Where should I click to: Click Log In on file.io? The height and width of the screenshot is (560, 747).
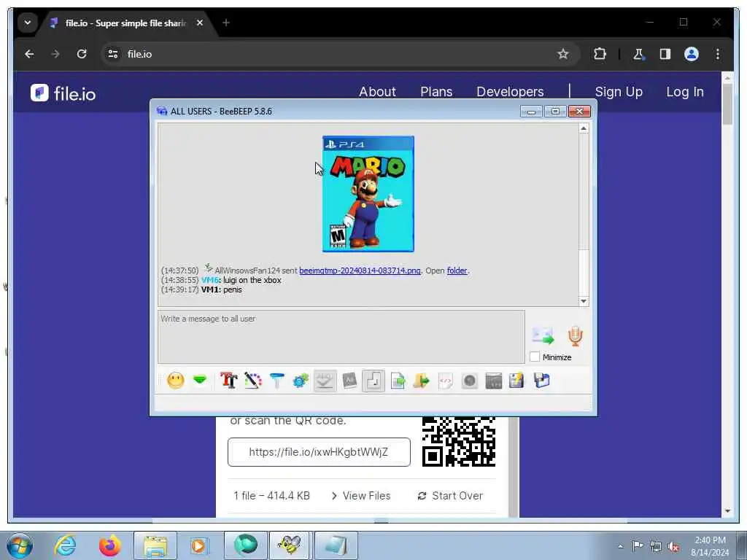[x=685, y=92]
